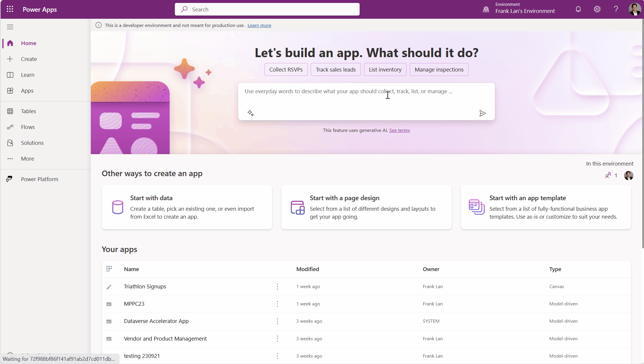Open overflow menu for Triathlon Signups
The width and height of the screenshot is (644, 364).
tap(277, 286)
